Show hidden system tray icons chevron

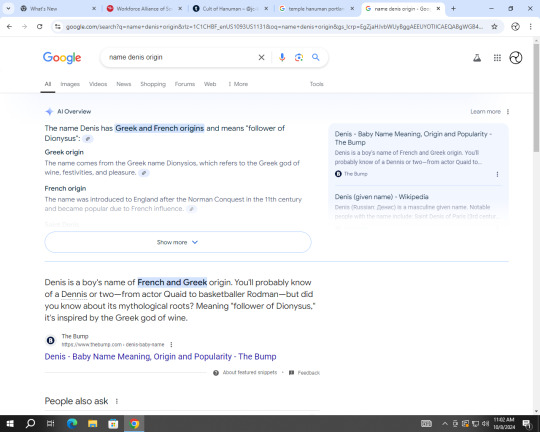pyautogui.click(x=445, y=423)
